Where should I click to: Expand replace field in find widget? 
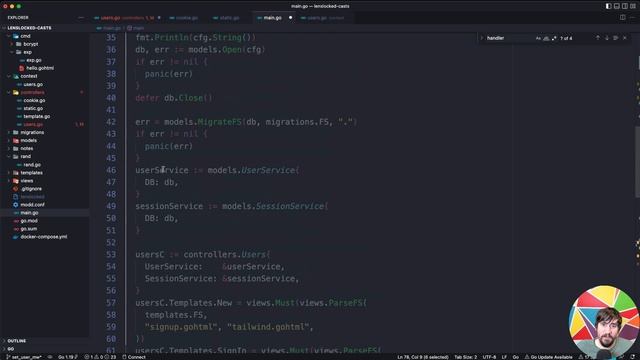pos(482,38)
